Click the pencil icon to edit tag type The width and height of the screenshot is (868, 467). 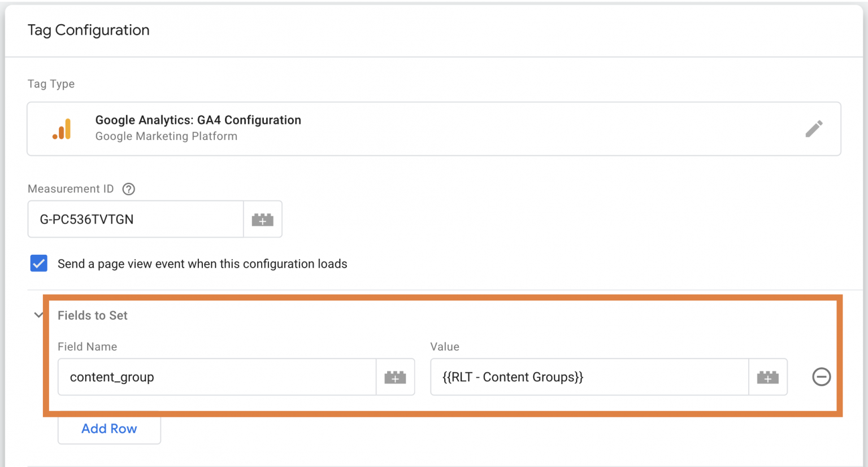tap(814, 129)
